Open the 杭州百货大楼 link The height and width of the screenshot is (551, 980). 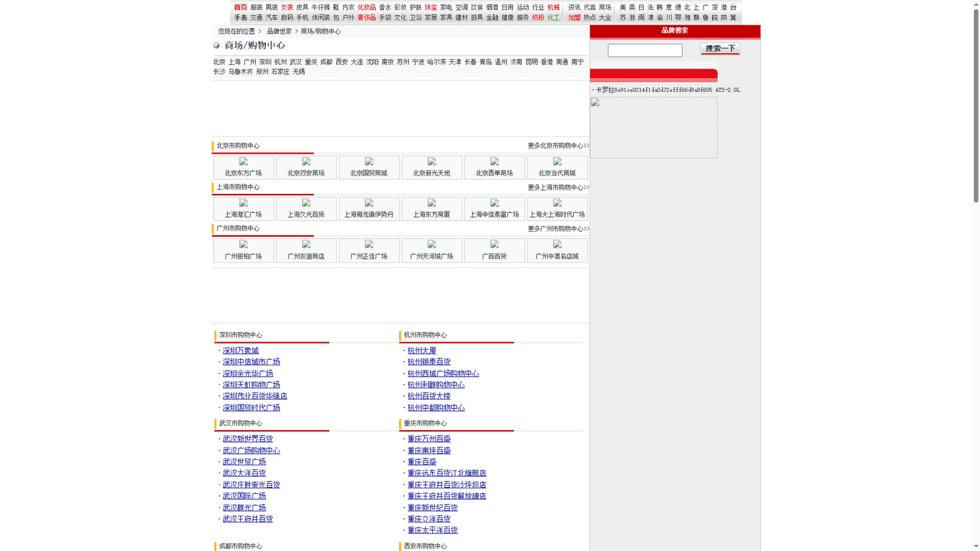[429, 396]
